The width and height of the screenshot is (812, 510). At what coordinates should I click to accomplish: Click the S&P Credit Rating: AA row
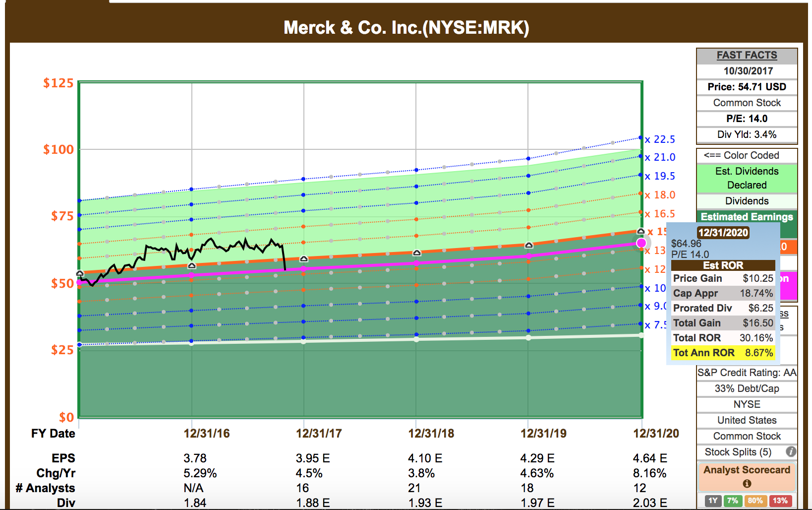(x=747, y=373)
